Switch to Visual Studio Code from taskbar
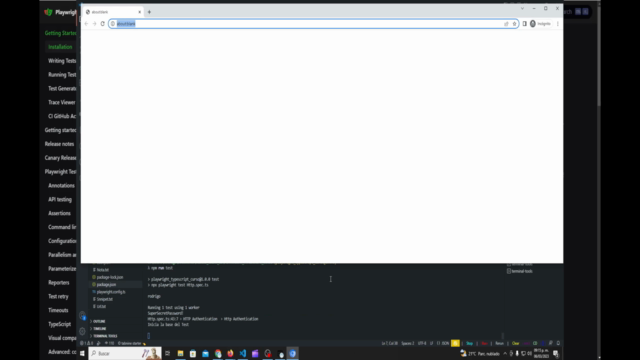The height and width of the screenshot is (360, 640). [x=243, y=354]
